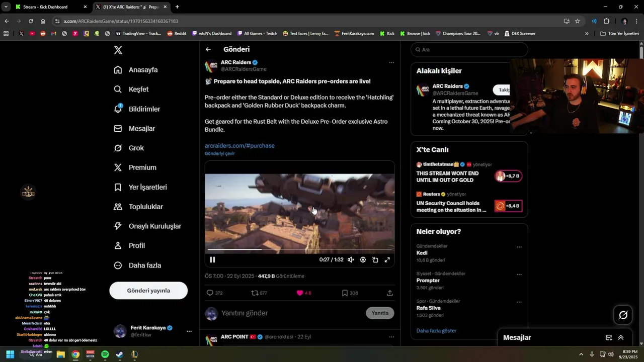Open the X logo home icon
This screenshot has height=362, width=644.
coord(118,50)
